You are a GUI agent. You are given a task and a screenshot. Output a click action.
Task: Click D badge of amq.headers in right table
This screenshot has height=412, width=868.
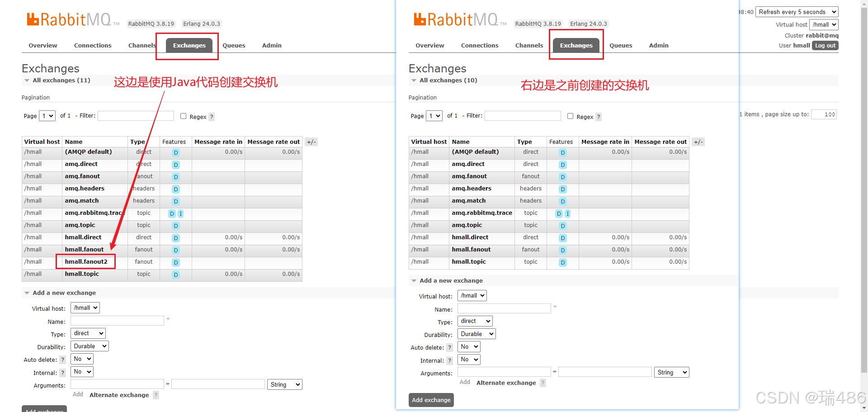coord(563,189)
